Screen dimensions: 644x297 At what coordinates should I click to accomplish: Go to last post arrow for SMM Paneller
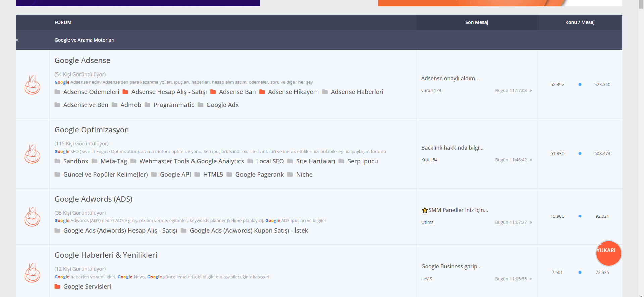pyautogui.click(x=531, y=222)
